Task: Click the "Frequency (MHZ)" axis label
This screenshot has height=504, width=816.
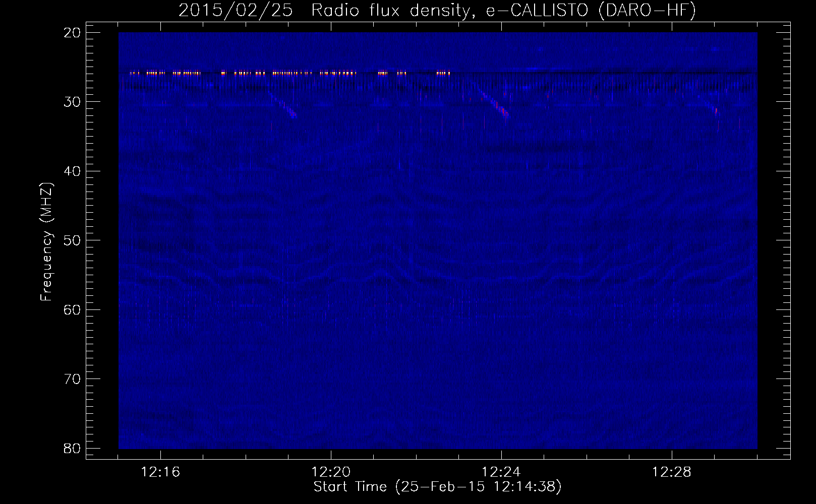Action: [x=46, y=242]
